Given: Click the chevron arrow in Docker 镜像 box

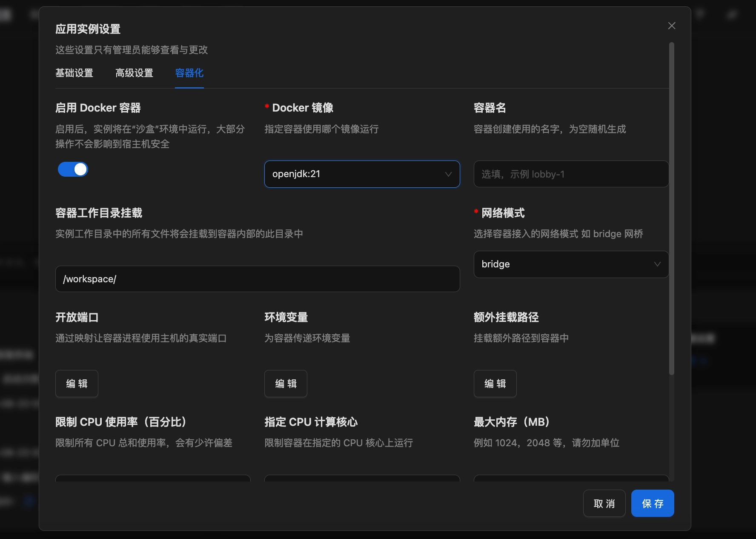Looking at the screenshot, I should (448, 174).
